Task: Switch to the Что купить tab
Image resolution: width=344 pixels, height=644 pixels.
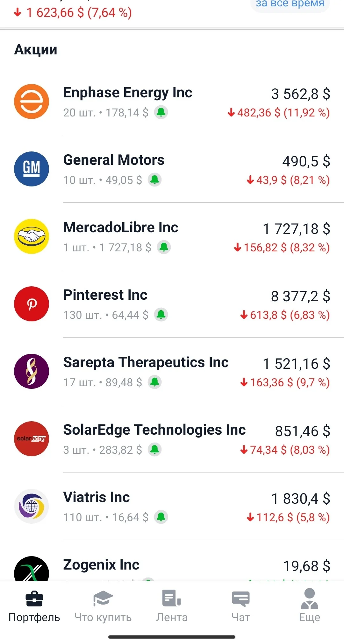Action: [x=103, y=606]
